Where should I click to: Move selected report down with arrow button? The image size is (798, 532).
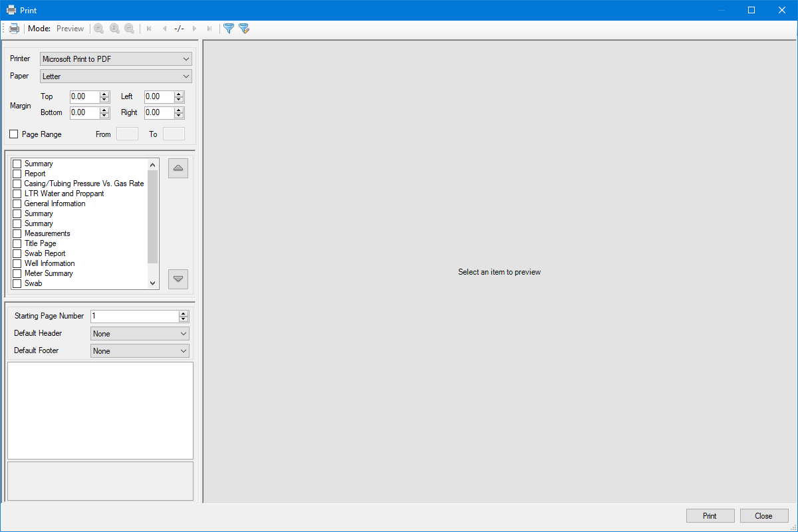[178, 279]
